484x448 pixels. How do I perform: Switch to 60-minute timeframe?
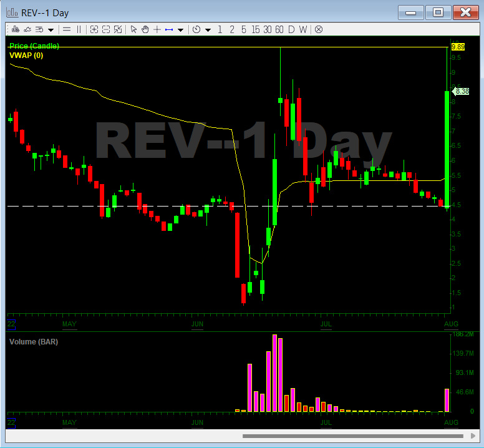[x=279, y=30]
